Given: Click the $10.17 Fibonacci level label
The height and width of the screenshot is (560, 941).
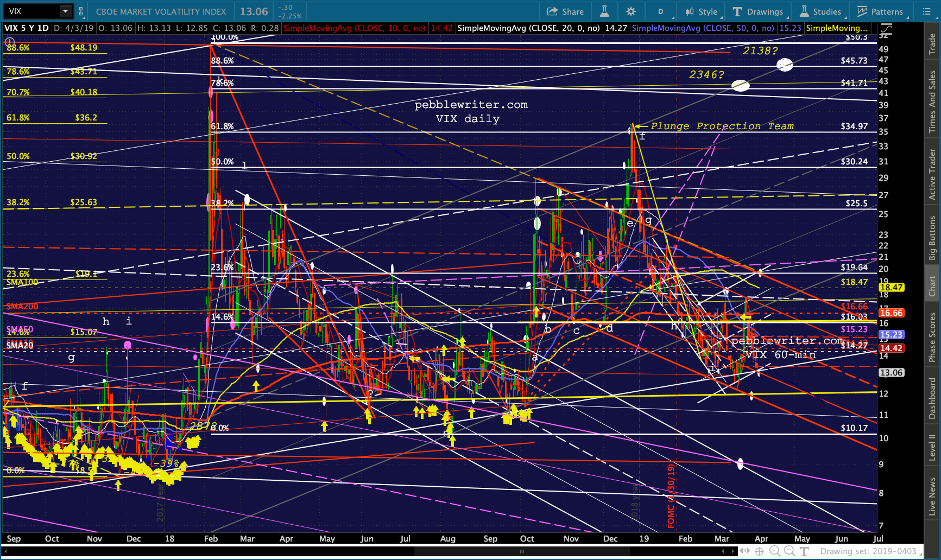Looking at the screenshot, I should (x=854, y=428).
